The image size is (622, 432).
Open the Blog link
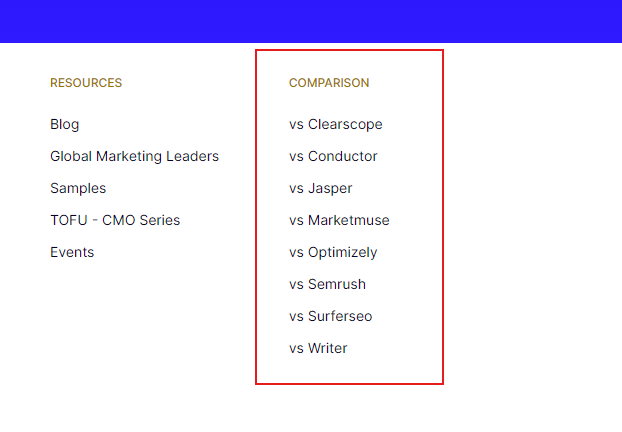(x=65, y=124)
